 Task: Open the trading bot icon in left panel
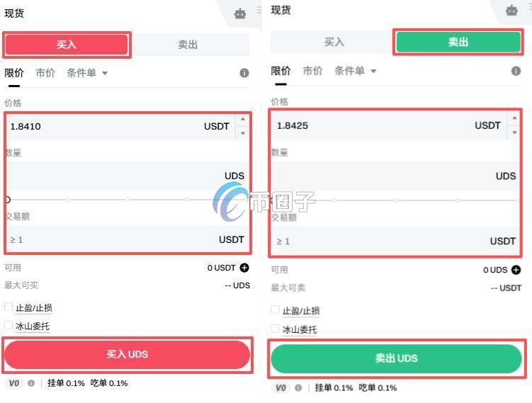click(x=240, y=13)
